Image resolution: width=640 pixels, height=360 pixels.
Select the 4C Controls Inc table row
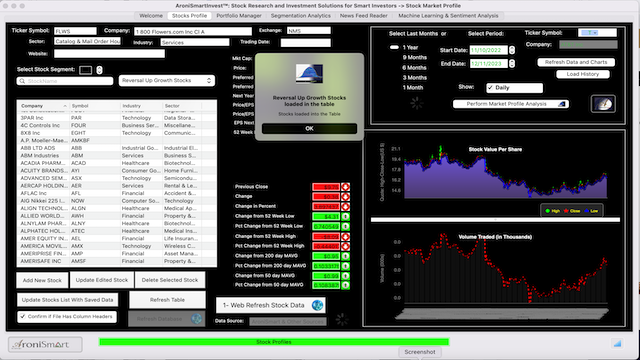[x=117, y=125]
